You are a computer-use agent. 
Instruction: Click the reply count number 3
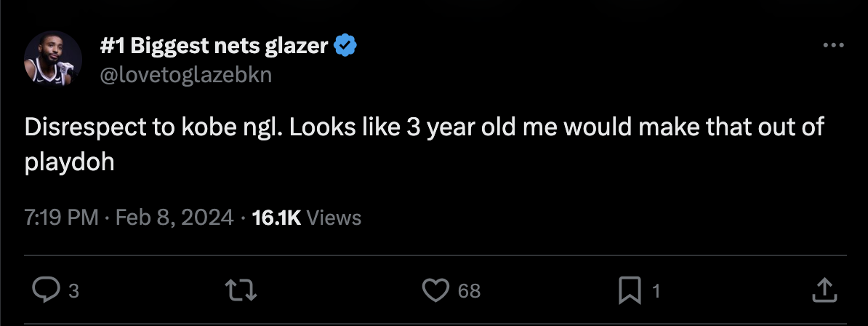click(x=73, y=292)
